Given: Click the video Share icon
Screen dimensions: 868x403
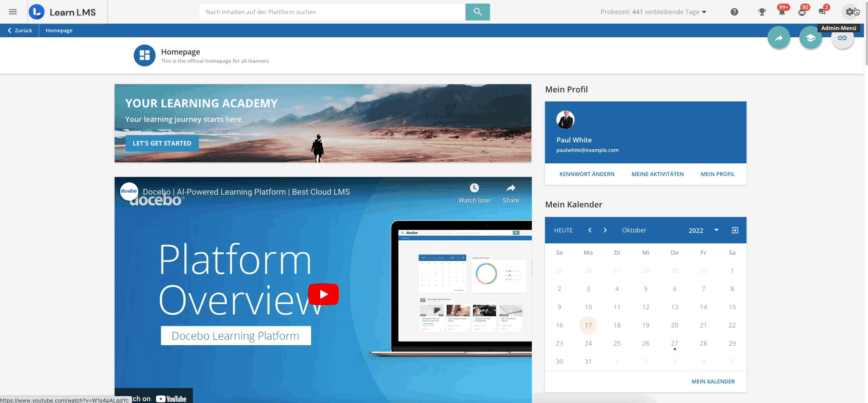Looking at the screenshot, I should coord(511,188).
